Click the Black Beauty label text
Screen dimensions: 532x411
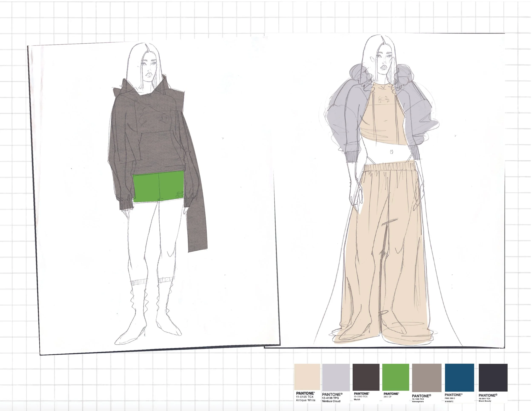(485, 401)
